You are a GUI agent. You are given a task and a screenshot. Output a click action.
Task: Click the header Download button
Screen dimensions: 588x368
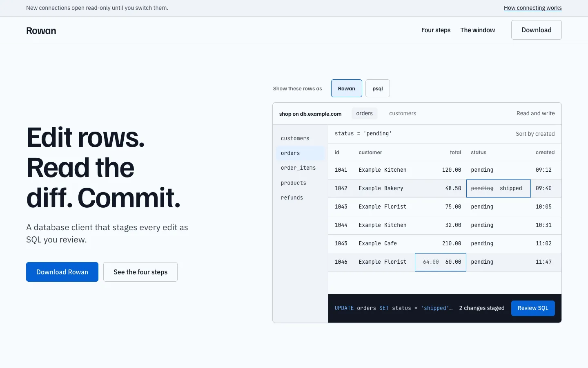(536, 30)
